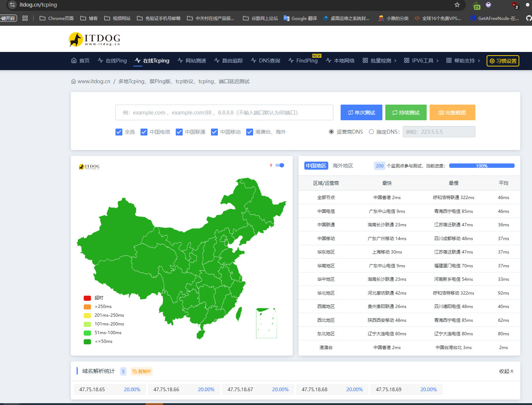Click the domain input field

click(x=224, y=113)
